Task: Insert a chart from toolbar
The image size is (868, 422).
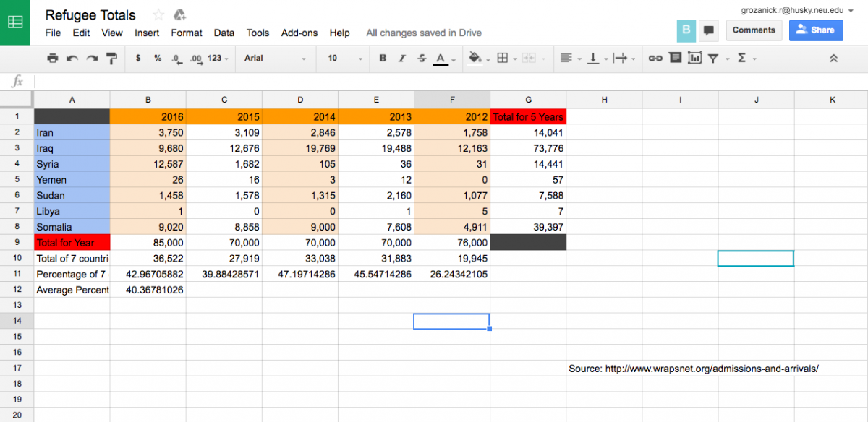Action: (x=694, y=59)
